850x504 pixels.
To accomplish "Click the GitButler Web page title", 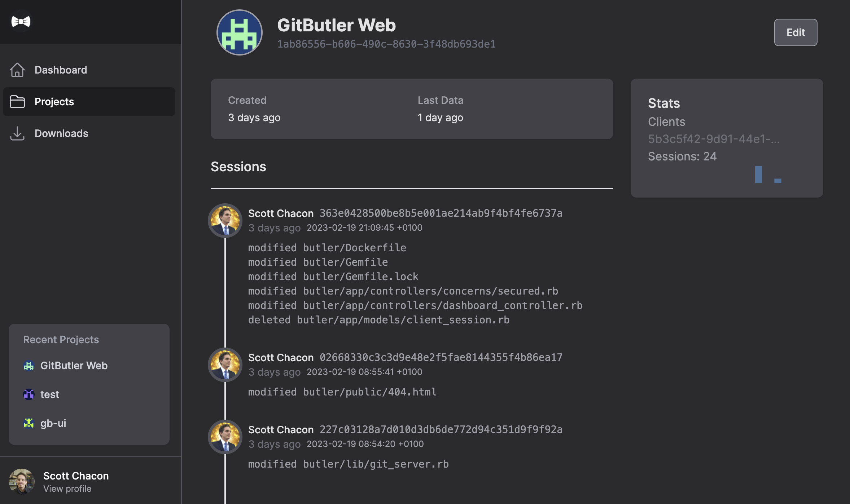I will [x=336, y=25].
